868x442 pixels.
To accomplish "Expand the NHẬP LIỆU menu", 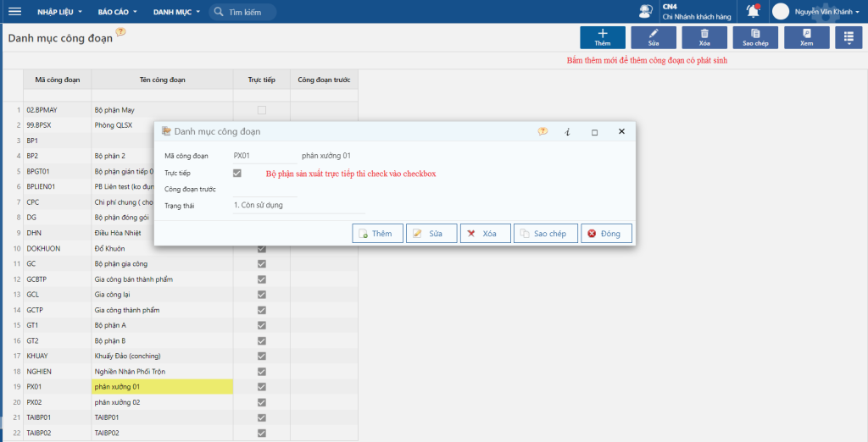I will coord(59,12).
